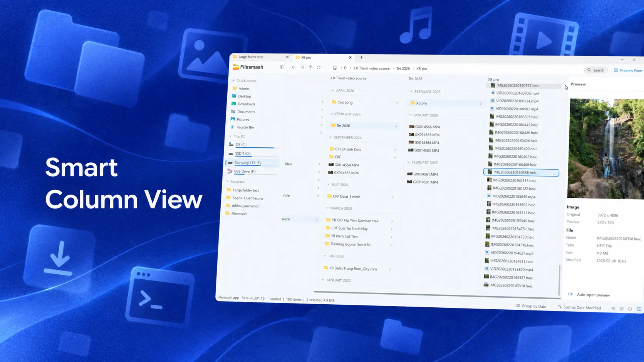
Task: Switch to list view layout icon
Action: pos(613,309)
